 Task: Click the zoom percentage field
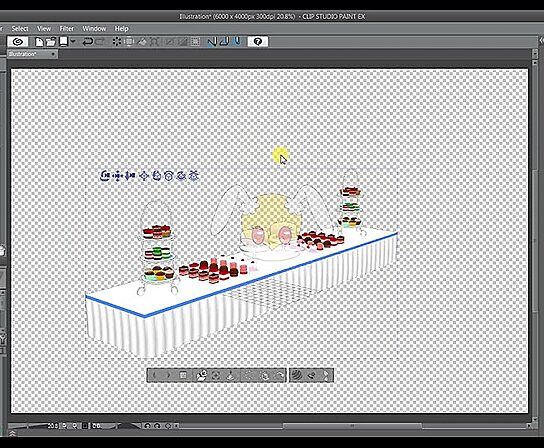53,425
